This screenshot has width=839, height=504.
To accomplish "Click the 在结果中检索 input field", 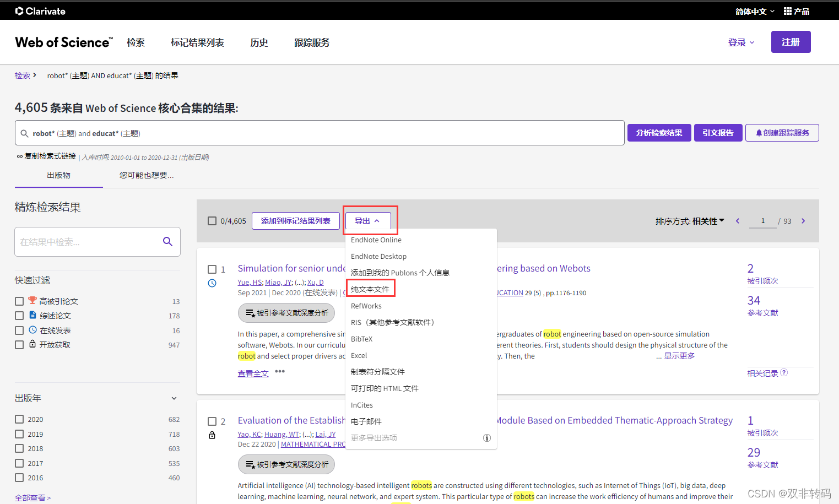I will (88, 242).
